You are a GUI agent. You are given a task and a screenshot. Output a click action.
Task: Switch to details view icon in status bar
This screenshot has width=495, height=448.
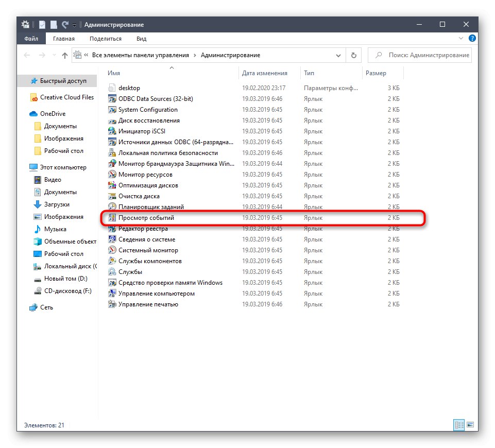459,425
